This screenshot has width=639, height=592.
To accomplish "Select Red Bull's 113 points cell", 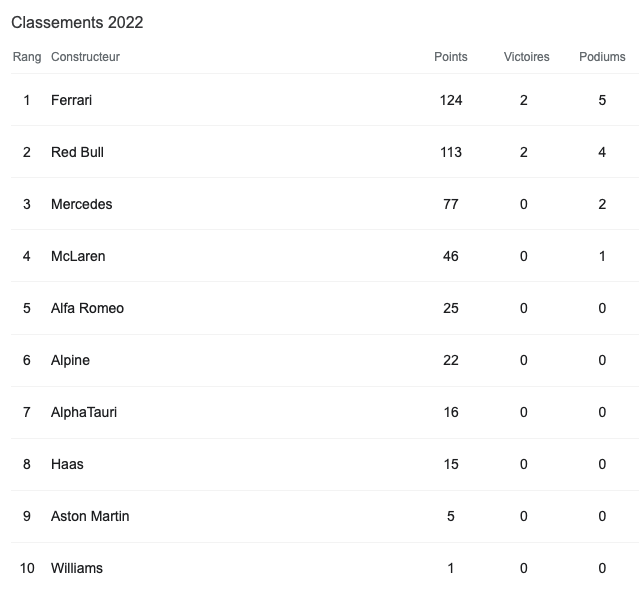I will coord(451,152).
